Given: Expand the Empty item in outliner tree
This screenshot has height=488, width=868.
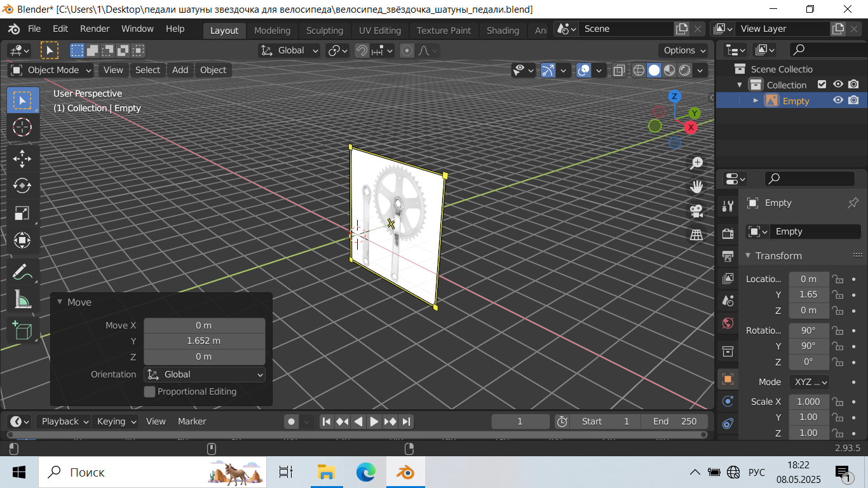Looking at the screenshot, I should pyautogui.click(x=756, y=100).
